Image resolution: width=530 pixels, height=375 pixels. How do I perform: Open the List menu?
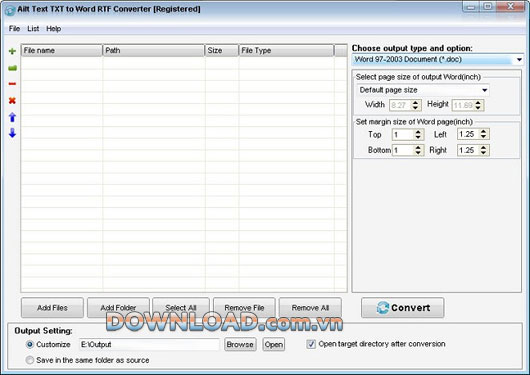[33, 29]
